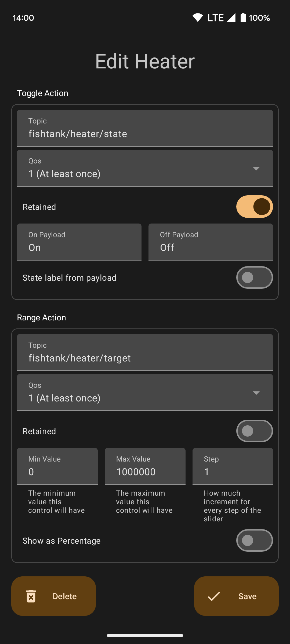The width and height of the screenshot is (290, 644).
Task: Tap the trash icon on Delete button
Action: 31,596
